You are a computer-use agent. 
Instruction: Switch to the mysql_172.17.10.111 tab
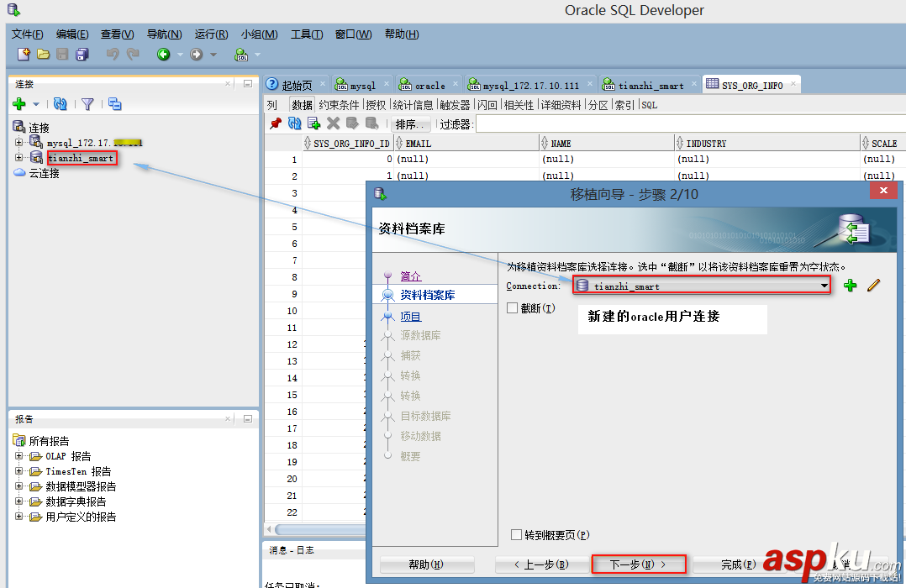click(x=530, y=86)
